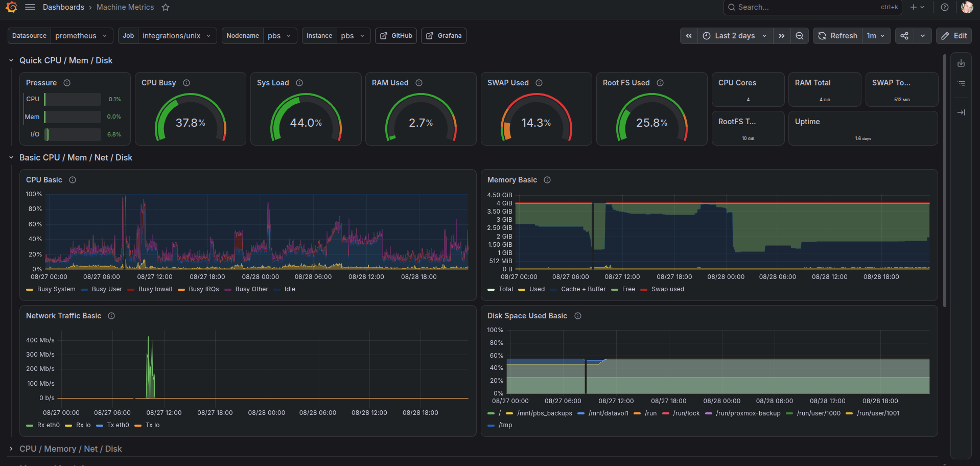Toggle Rx lo network series
Viewport: 980px width, 466px height.
[x=83, y=425]
